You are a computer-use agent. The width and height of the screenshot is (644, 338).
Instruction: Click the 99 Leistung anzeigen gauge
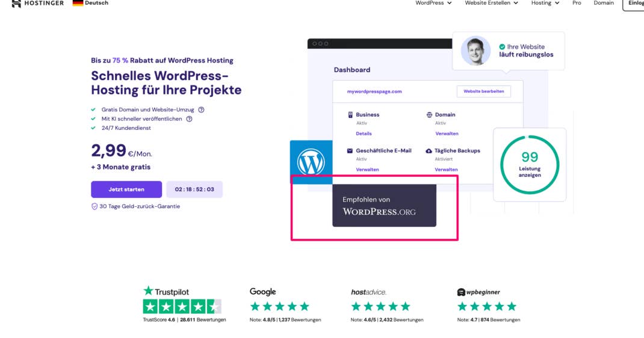[530, 165]
